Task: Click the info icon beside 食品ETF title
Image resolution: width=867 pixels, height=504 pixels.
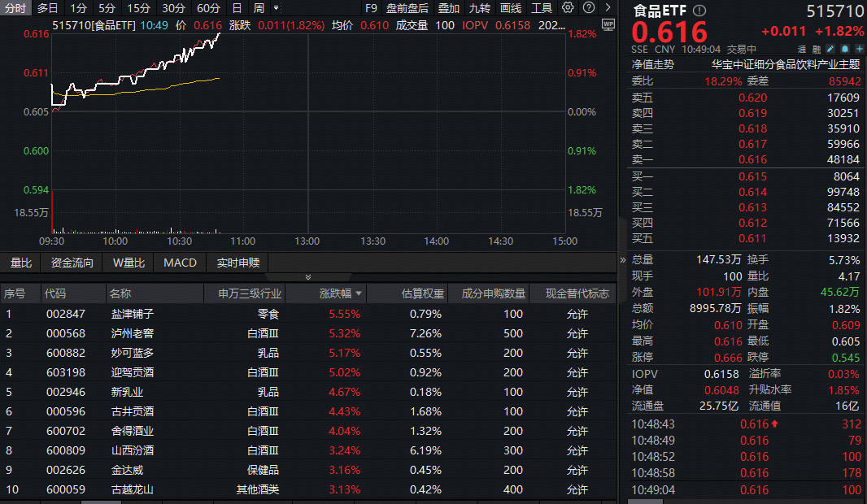Action: click(x=698, y=11)
